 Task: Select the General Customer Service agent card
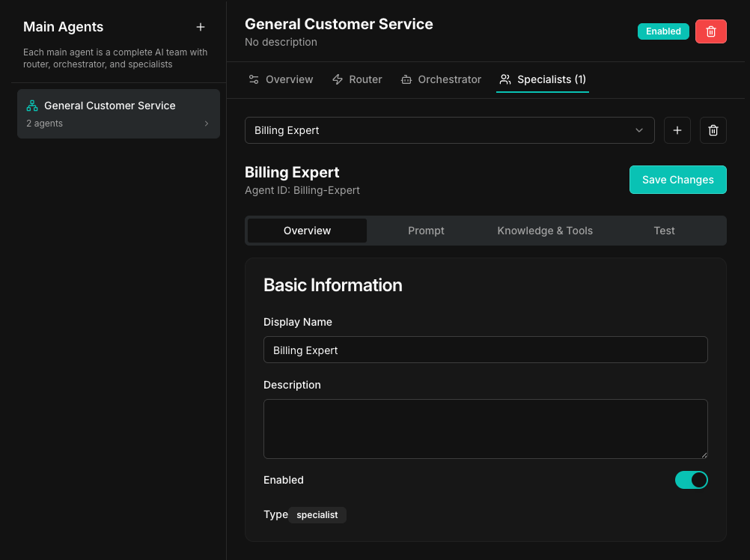(118, 114)
